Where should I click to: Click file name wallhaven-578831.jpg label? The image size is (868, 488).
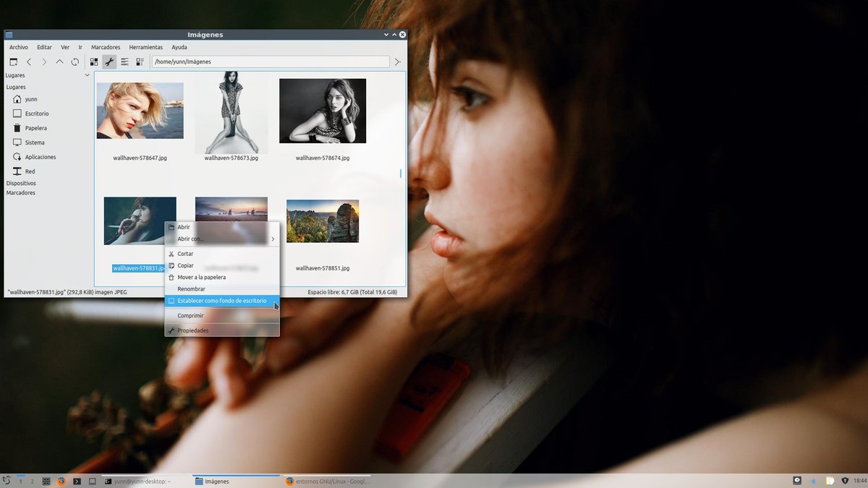click(x=139, y=268)
